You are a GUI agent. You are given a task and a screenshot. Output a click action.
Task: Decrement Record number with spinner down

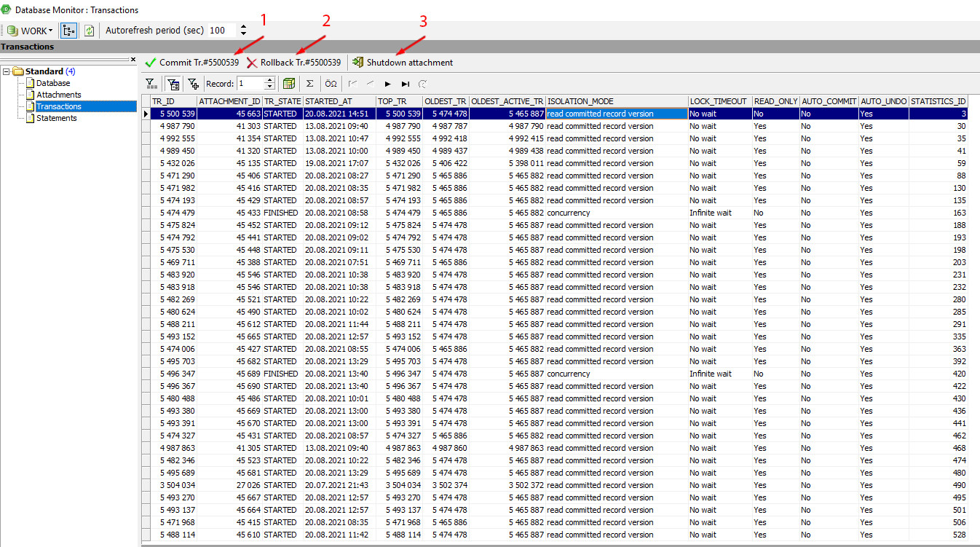269,87
